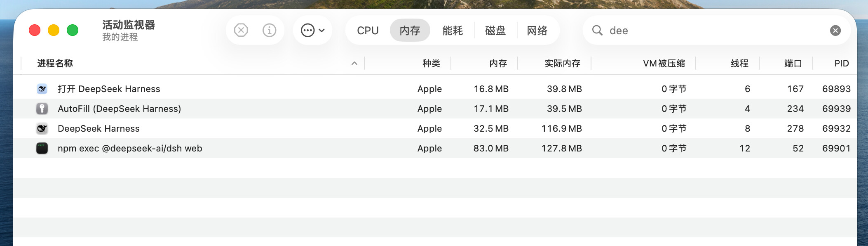Click the port count 52 cell
The height and width of the screenshot is (246, 868).
pos(798,148)
